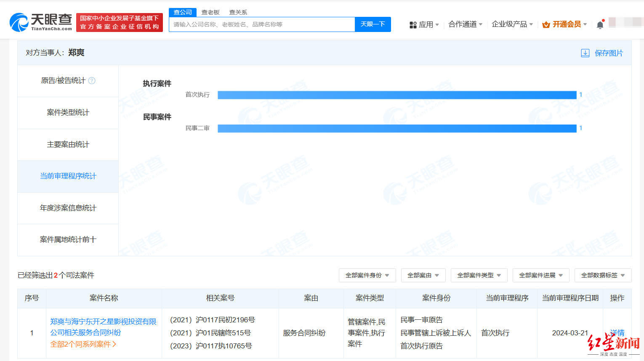Click the crown icon for membership

pos(546,24)
